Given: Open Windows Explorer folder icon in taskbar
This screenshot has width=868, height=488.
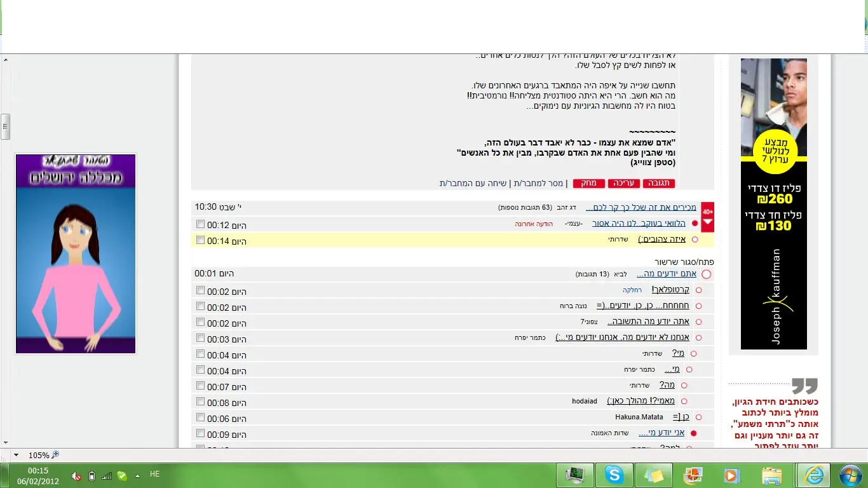Looking at the screenshot, I should 771,475.
